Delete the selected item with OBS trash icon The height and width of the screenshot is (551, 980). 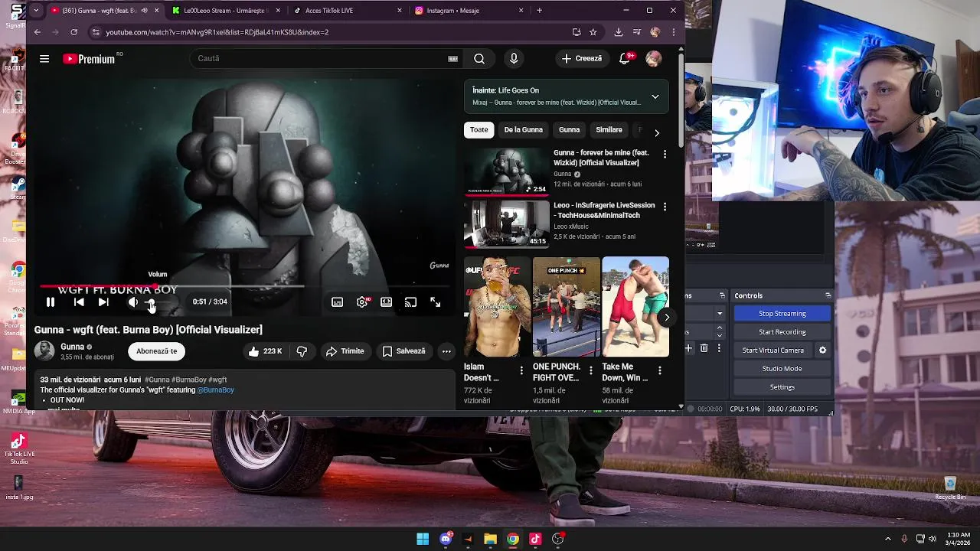point(704,348)
